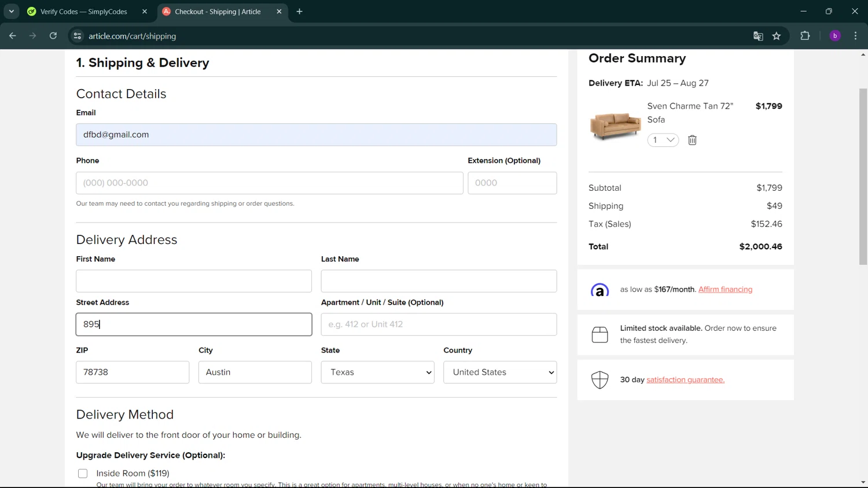Click the site information icon in address bar
Image resolution: width=868 pixels, height=488 pixels.
point(77,36)
